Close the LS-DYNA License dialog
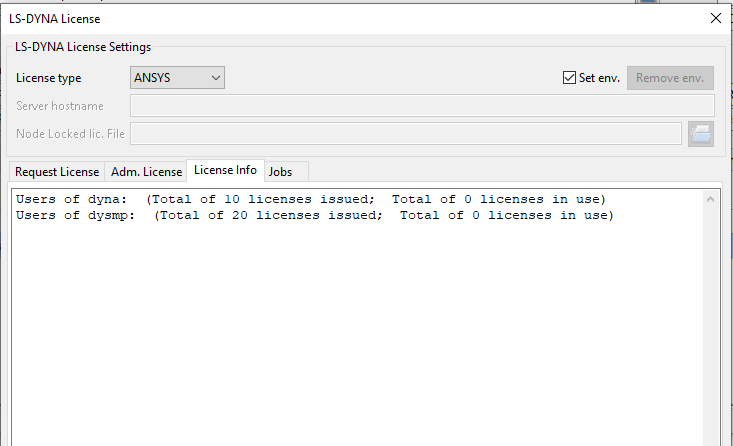Viewport: 733px width, 446px height. (x=715, y=18)
